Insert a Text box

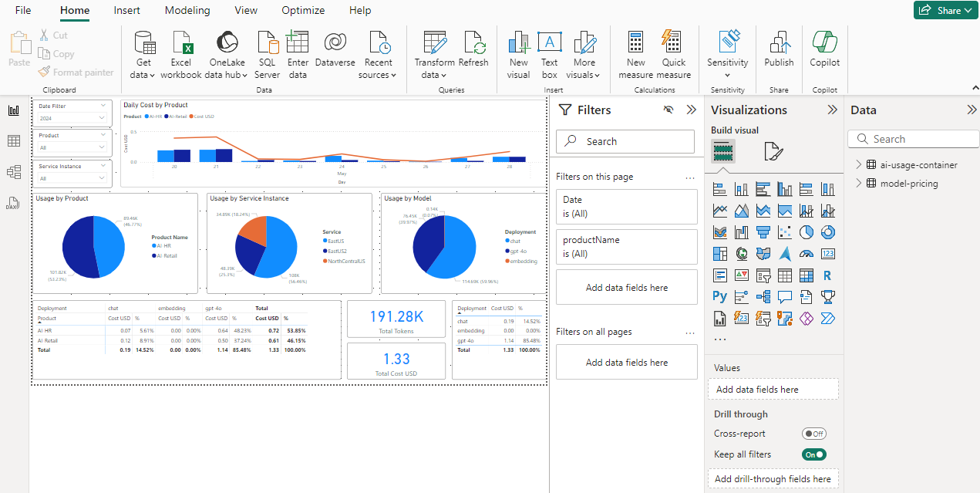coord(549,54)
